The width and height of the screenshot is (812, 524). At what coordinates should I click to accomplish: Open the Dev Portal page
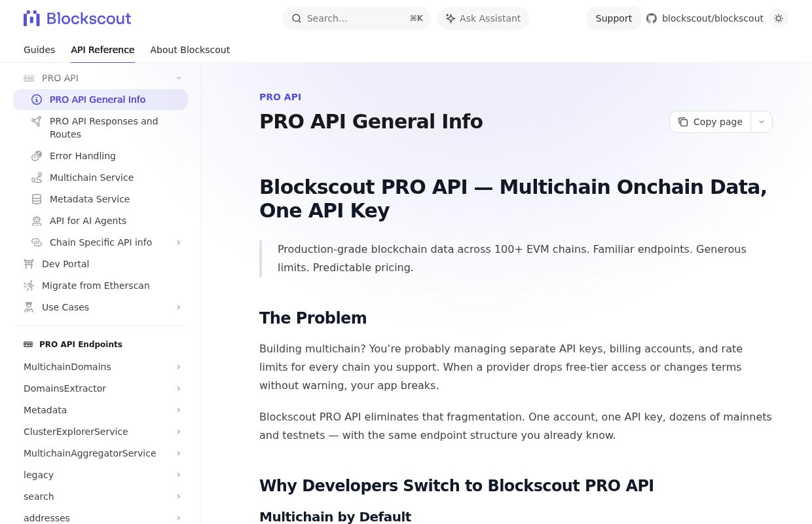[x=100, y=264]
